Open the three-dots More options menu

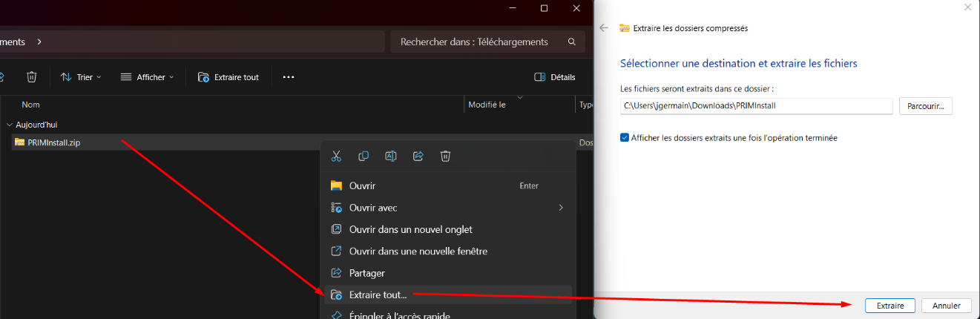pyautogui.click(x=289, y=77)
